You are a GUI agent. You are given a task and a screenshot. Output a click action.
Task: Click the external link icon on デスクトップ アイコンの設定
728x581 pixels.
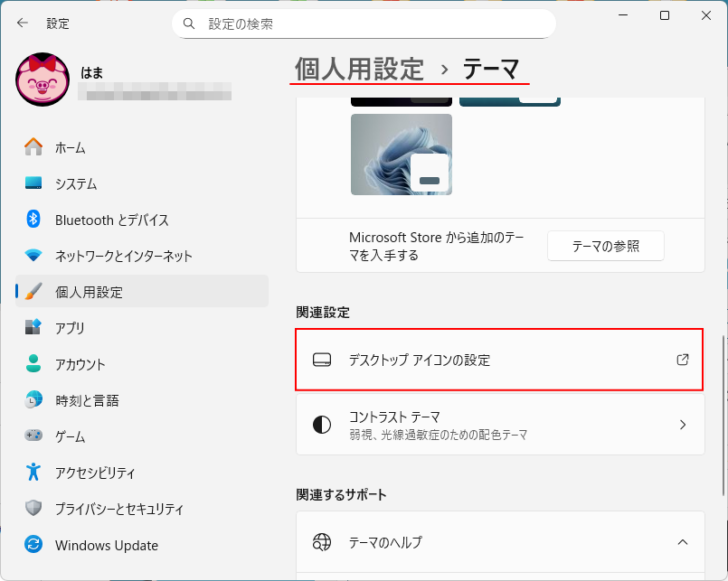[682, 359]
